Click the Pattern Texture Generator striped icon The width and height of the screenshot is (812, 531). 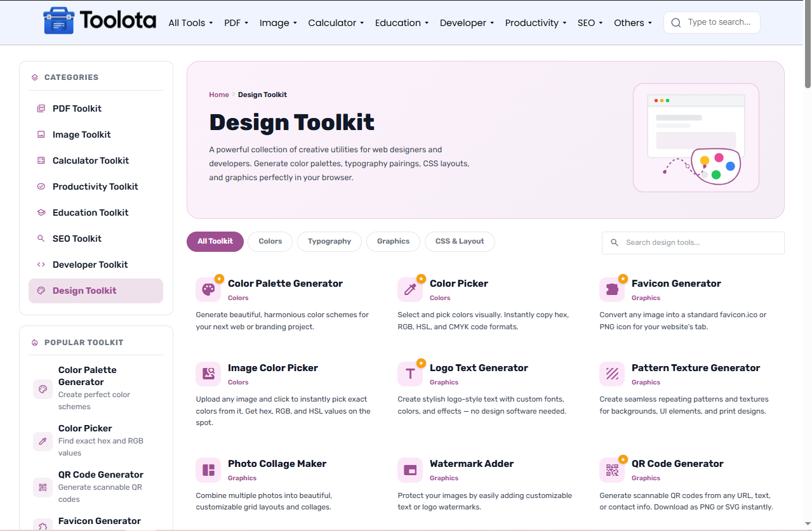coord(612,374)
